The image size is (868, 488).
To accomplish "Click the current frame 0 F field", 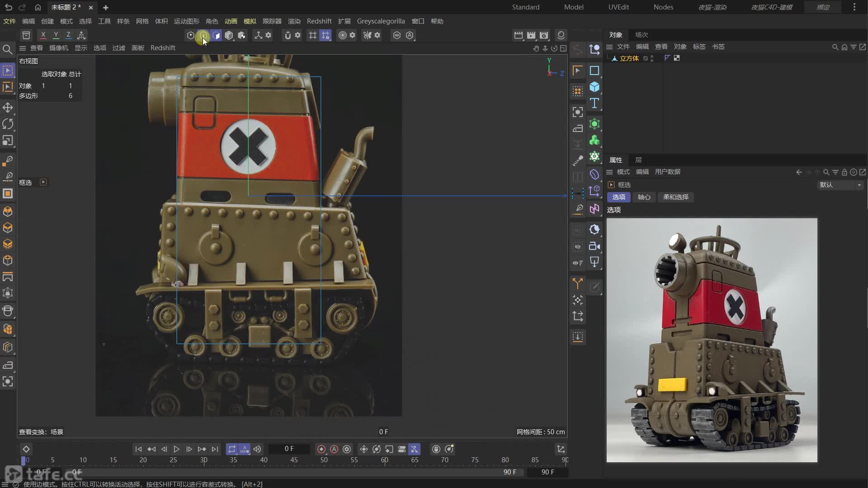I will tap(289, 449).
